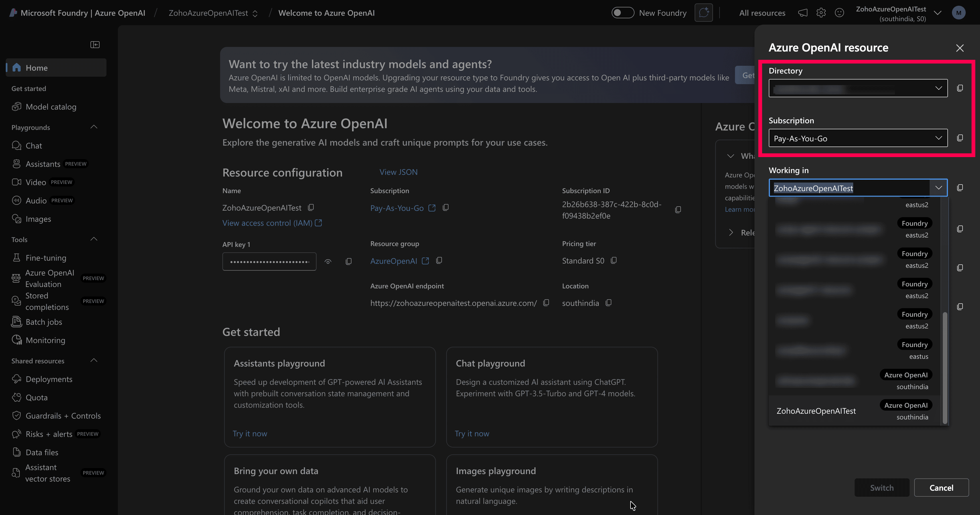The width and height of the screenshot is (980, 515).
Task: Toggle the New Foundry switch
Action: pyautogui.click(x=623, y=13)
